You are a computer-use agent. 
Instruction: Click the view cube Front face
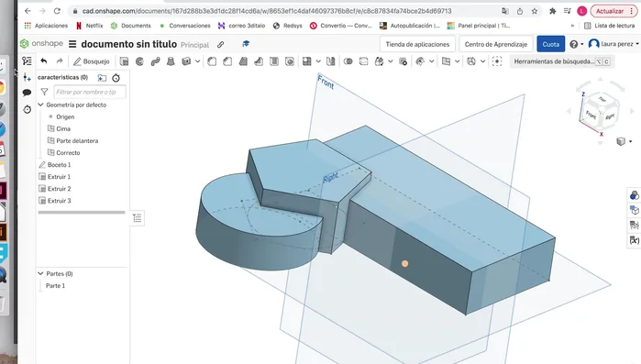pos(591,115)
